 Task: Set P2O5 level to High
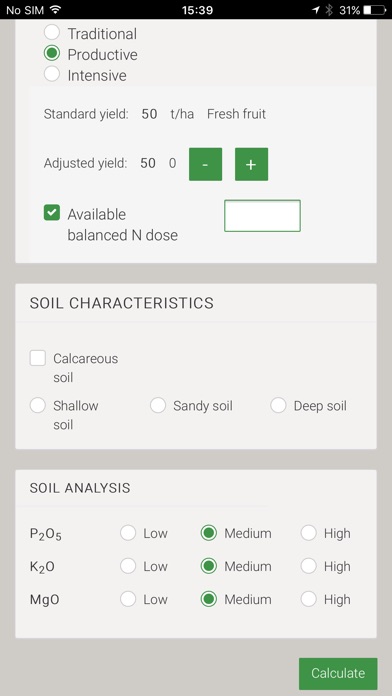pyautogui.click(x=309, y=533)
